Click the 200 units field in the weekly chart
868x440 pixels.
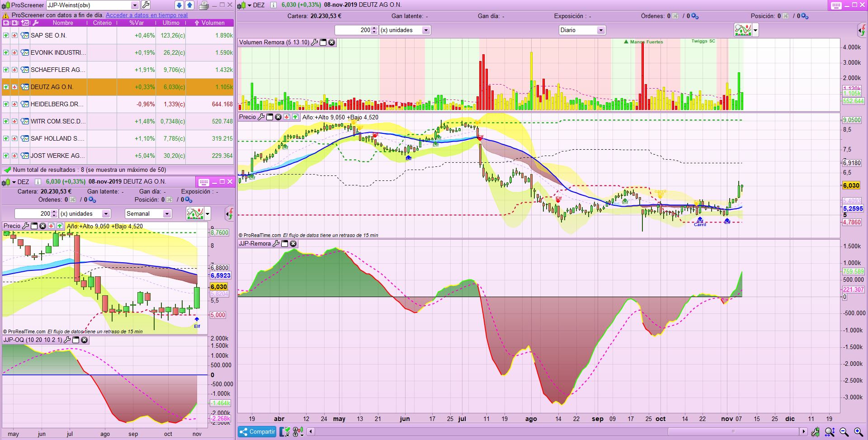[x=36, y=214]
